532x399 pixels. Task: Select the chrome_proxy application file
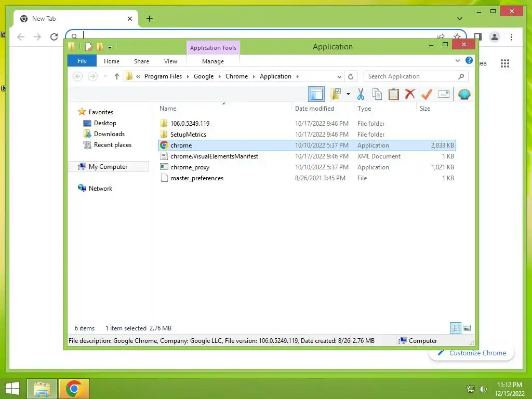coord(307,167)
